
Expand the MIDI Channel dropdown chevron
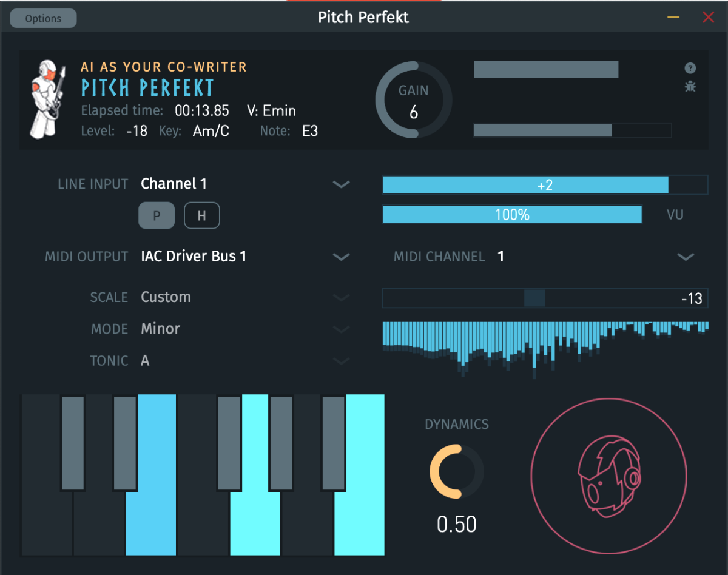click(x=686, y=257)
